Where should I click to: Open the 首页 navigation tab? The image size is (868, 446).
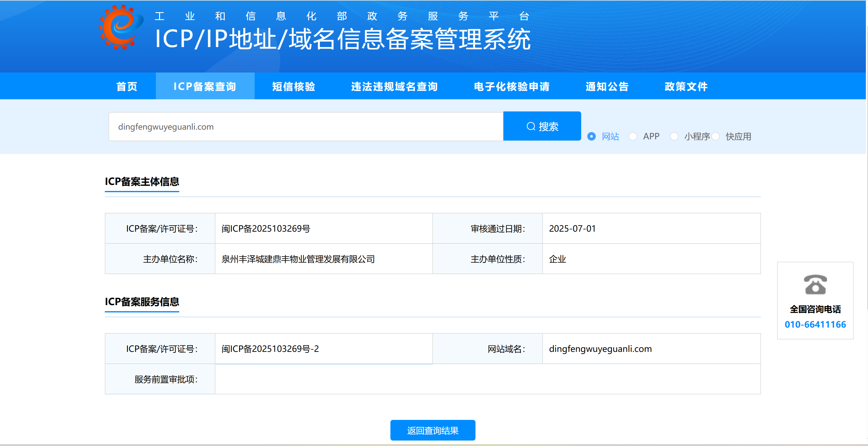click(127, 87)
